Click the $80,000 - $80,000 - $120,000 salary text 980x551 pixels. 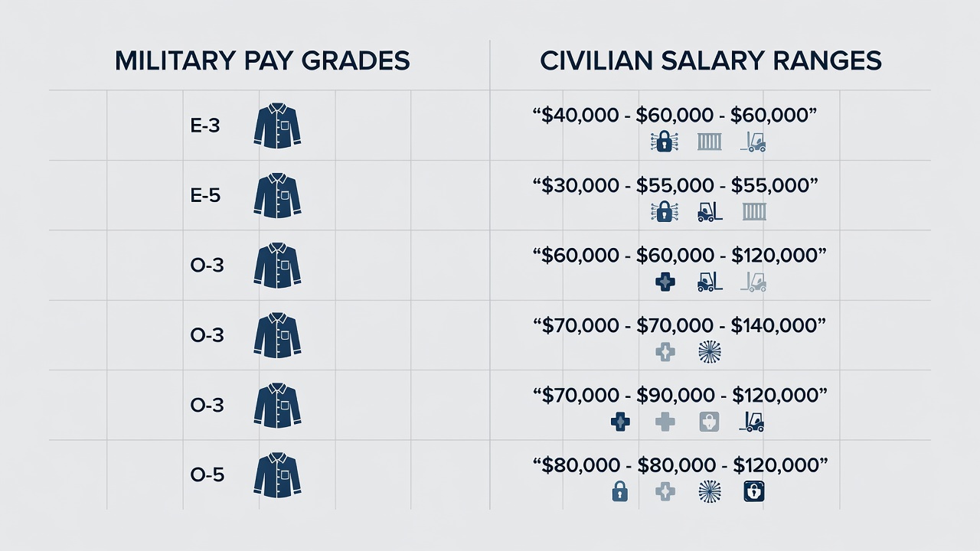click(x=680, y=465)
